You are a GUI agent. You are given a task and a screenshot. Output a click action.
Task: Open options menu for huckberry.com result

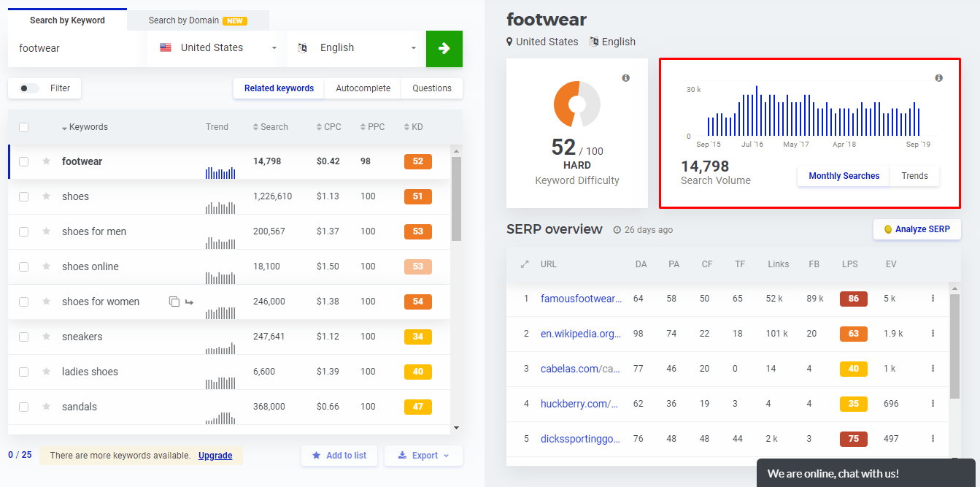pos(933,403)
